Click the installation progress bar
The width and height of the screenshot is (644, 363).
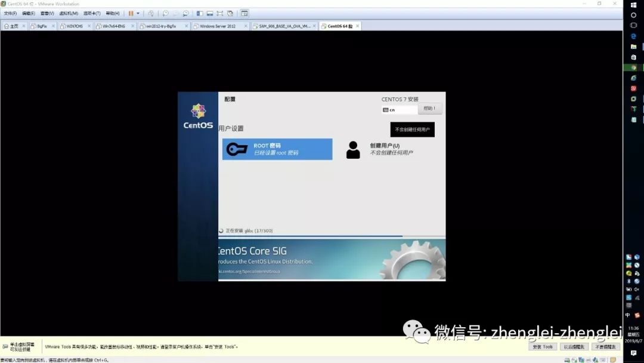click(x=332, y=236)
